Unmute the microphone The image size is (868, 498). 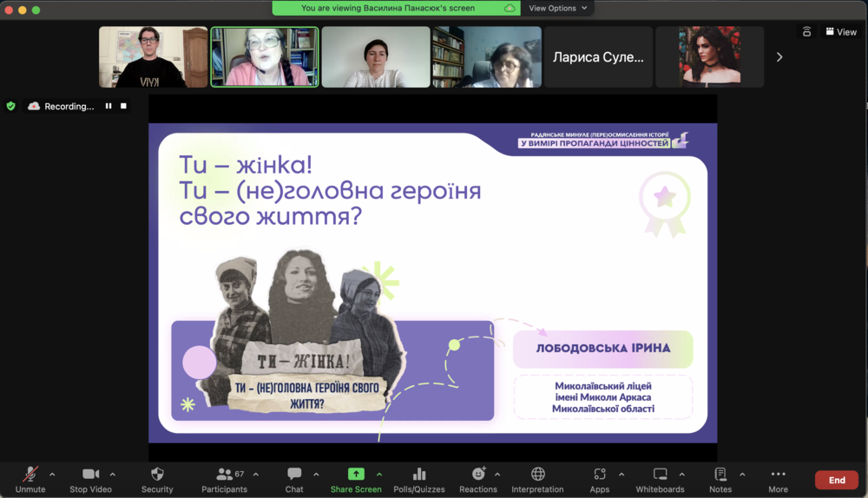tap(30, 480)
